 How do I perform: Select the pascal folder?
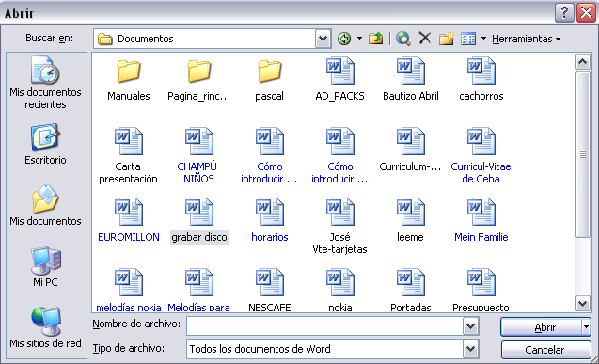point(269,80)
